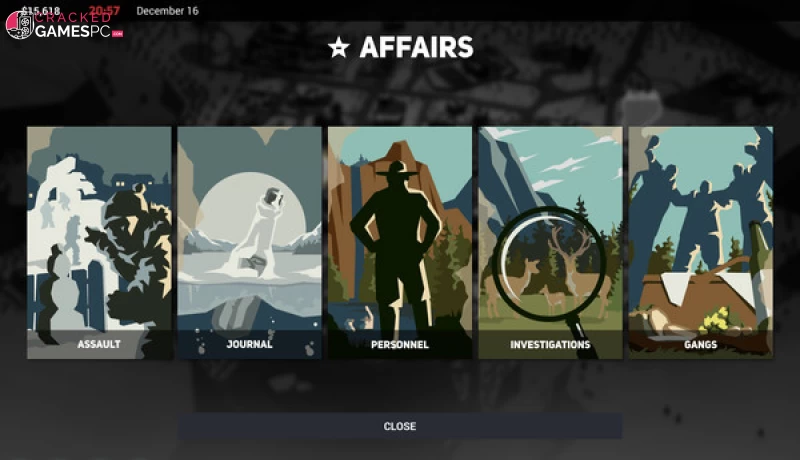Open the Investigations card
The image size is (800, 460).
[x=551, y=243]
